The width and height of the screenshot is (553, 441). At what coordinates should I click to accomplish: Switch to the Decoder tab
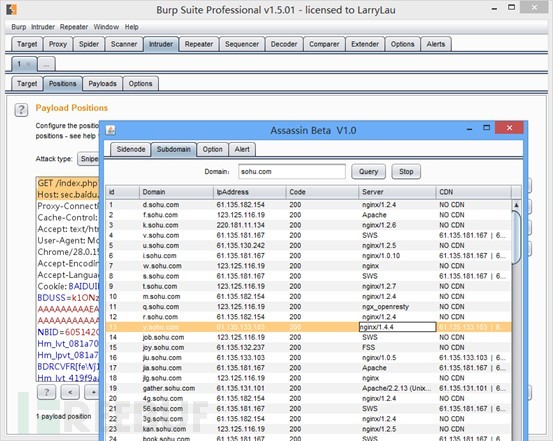coord(284,44)
